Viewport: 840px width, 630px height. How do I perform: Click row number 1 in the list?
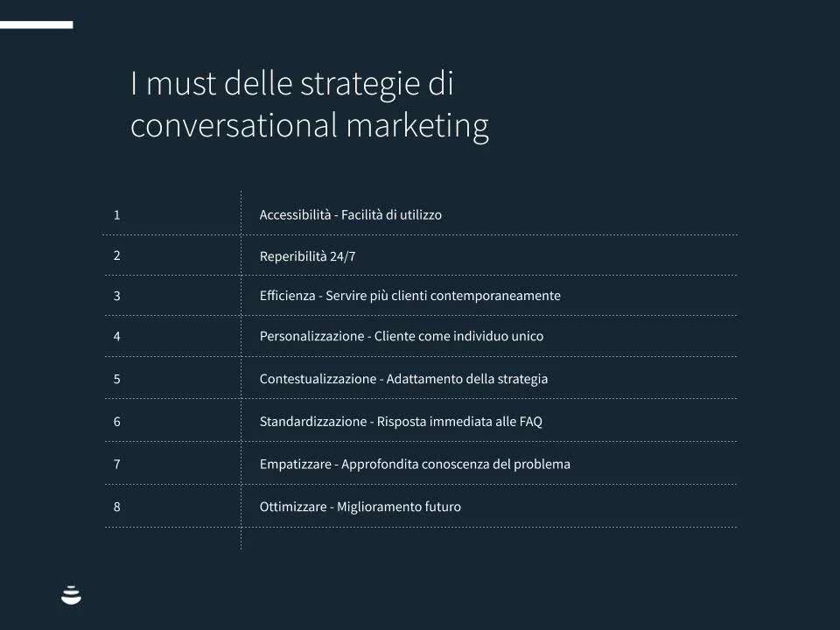coord(116,214)
